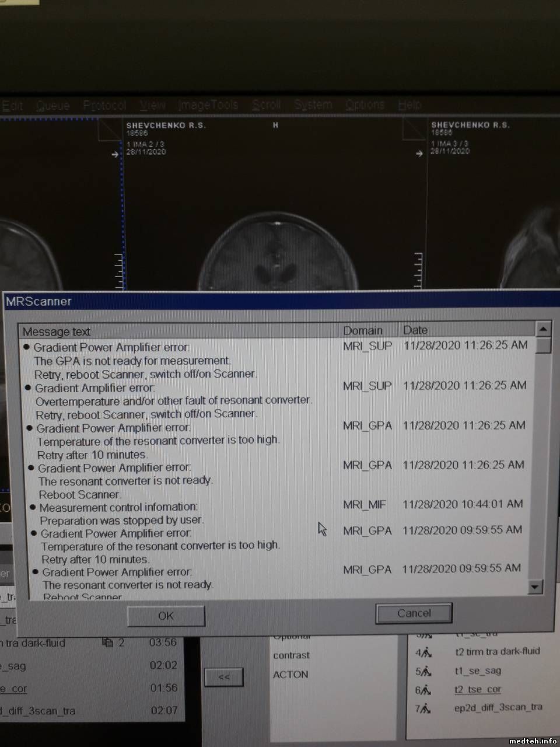
Task: Cancel the MRScanner dialog
Action: 414,613
